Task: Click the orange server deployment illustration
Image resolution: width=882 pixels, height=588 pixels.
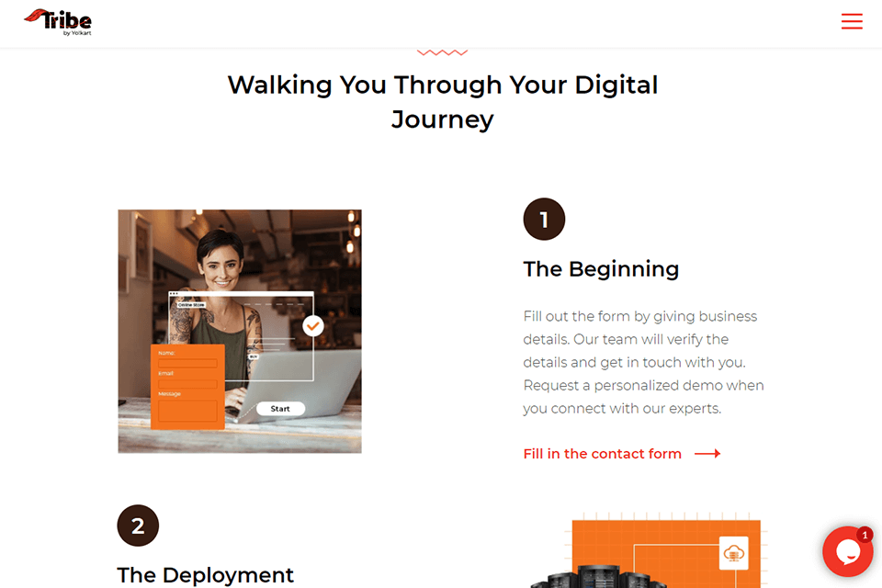Action: 650,550
